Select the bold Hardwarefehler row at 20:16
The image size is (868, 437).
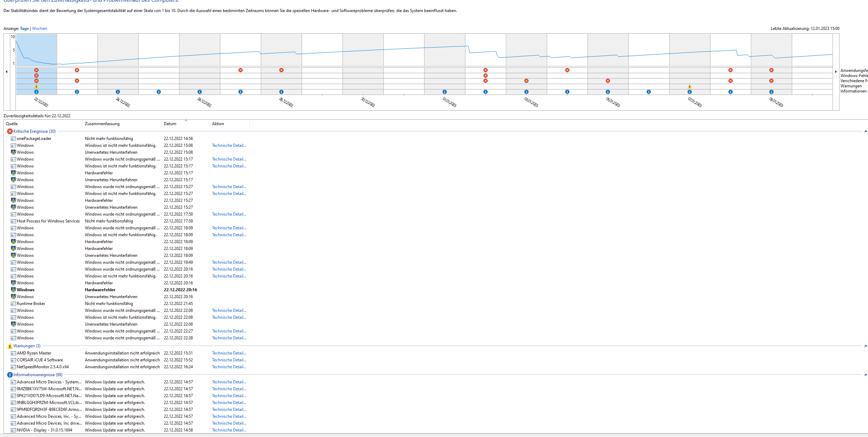pos(100,290)
